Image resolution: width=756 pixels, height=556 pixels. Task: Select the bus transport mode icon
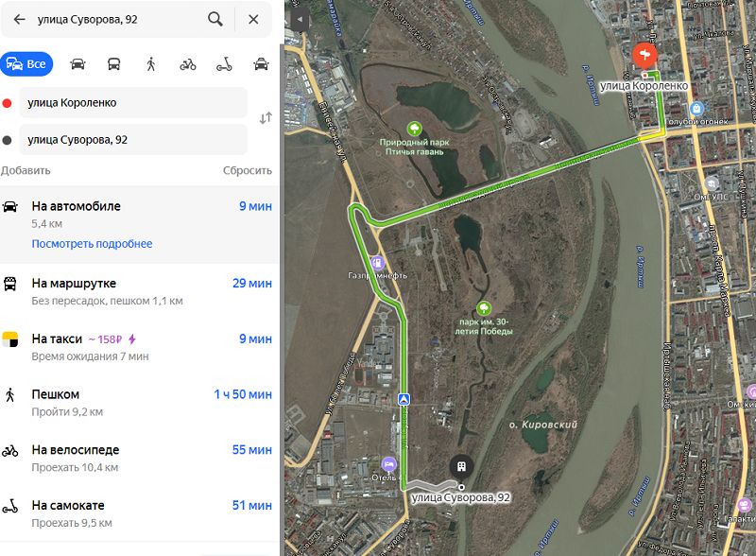[x=113, y=63]
